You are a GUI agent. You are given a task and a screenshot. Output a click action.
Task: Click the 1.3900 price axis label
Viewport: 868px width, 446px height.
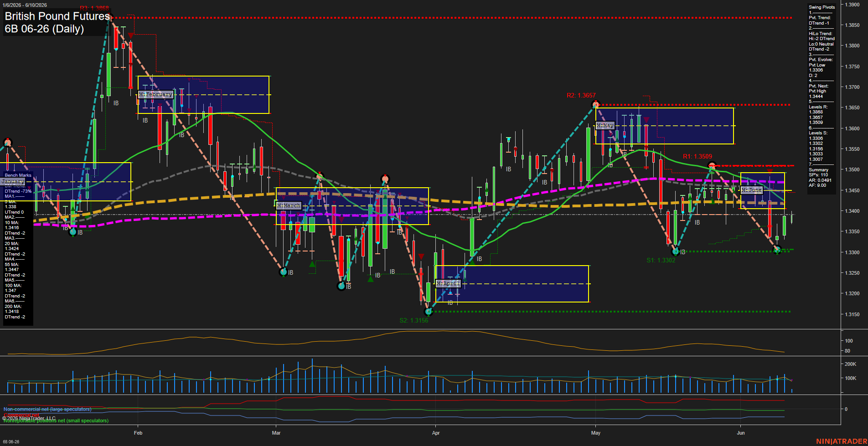point(852,5)
